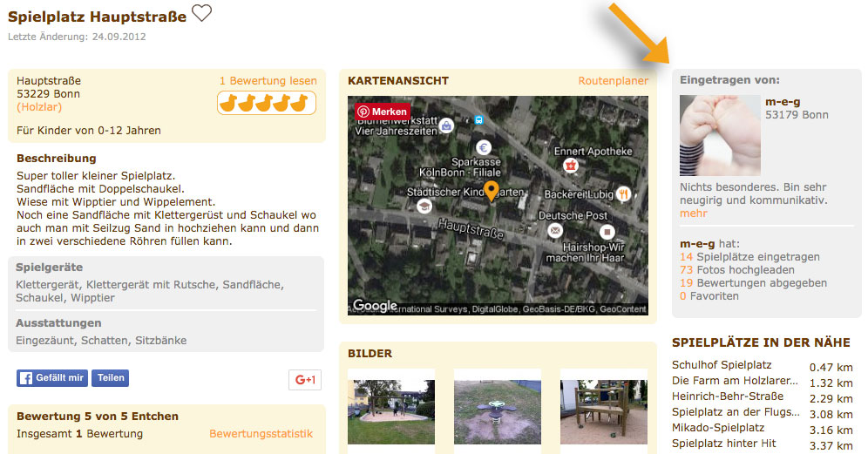
Task: Click the m-e-g user profile photo
Action: [x=720, y=136]
